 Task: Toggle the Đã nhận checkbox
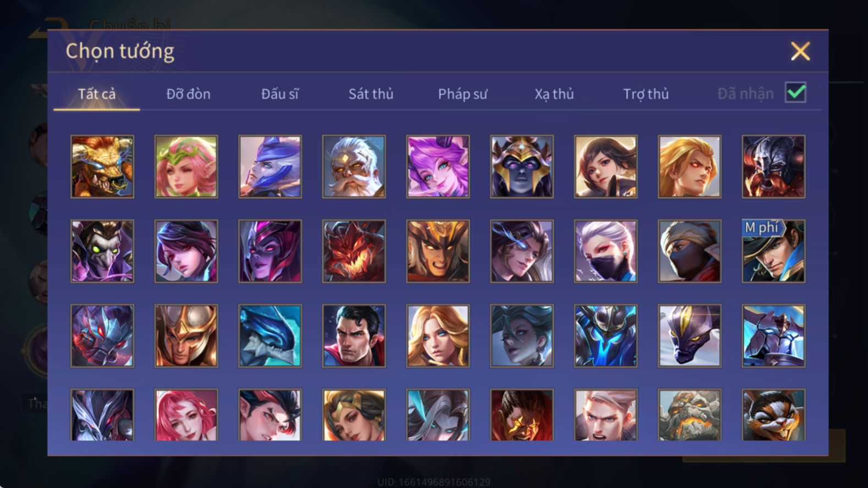(795, 92)
